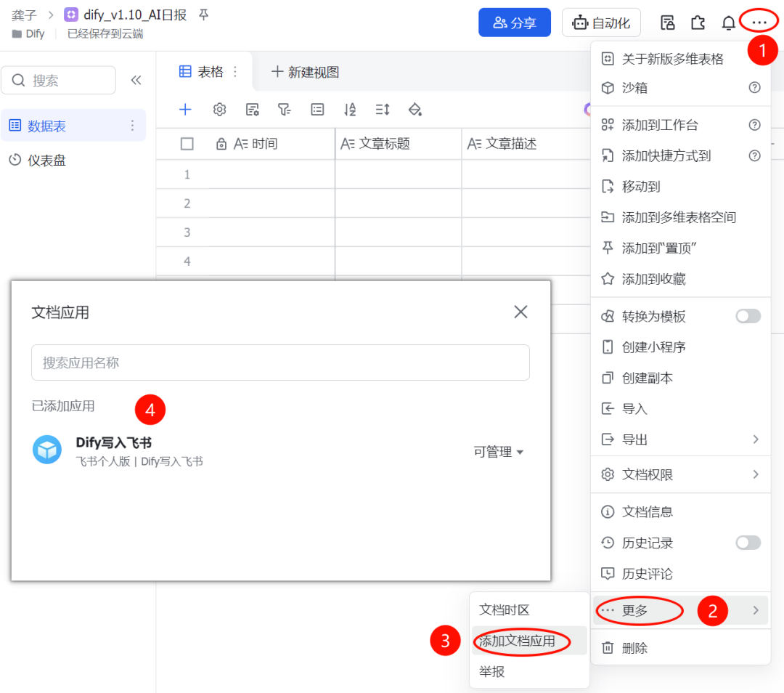The image size is (784, 693).
Task: Click the notification bell icon
Action: [728, 23]
